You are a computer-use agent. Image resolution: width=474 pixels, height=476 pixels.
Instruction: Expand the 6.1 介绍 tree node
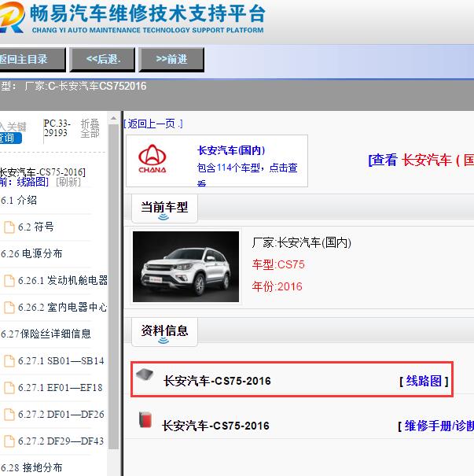(x=19, y=201)
